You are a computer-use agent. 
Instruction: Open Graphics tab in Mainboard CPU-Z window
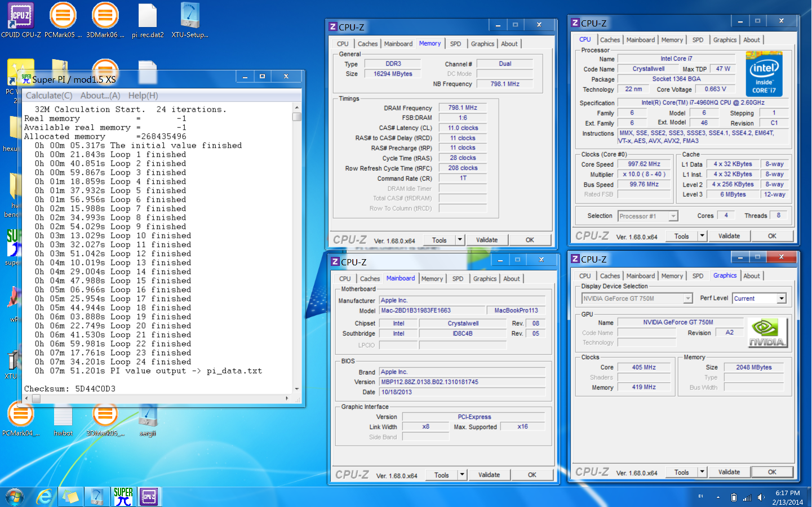[485, 279]
